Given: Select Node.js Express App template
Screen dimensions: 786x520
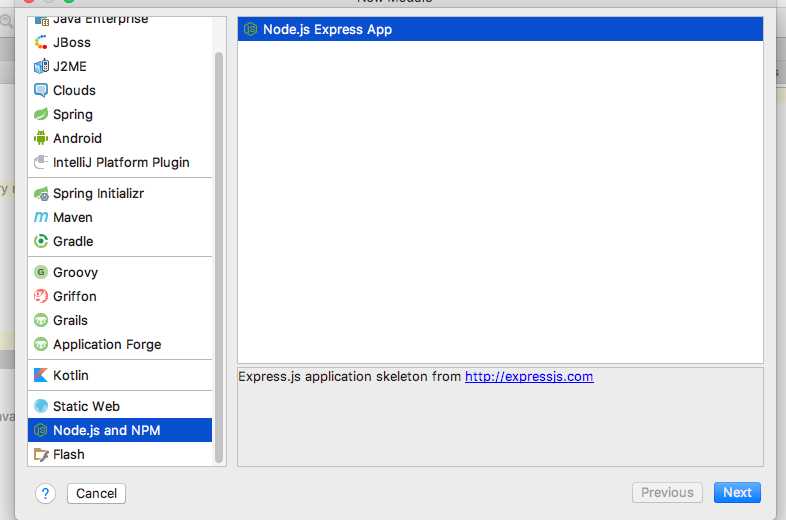Looking at the screenshot, I should 500,29.
